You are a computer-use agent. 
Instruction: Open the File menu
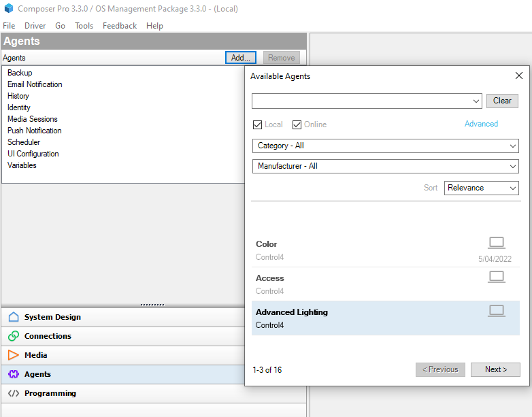[9, 26]
